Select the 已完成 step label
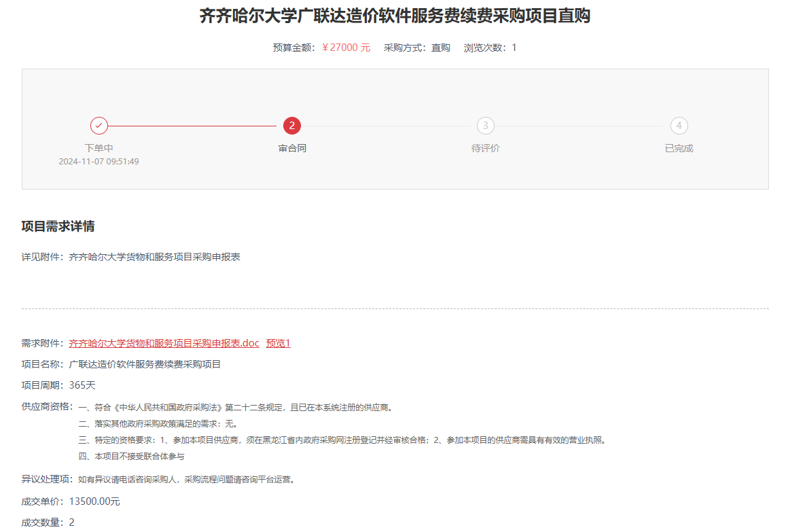The image size is (788, 532). click(679, 148)
